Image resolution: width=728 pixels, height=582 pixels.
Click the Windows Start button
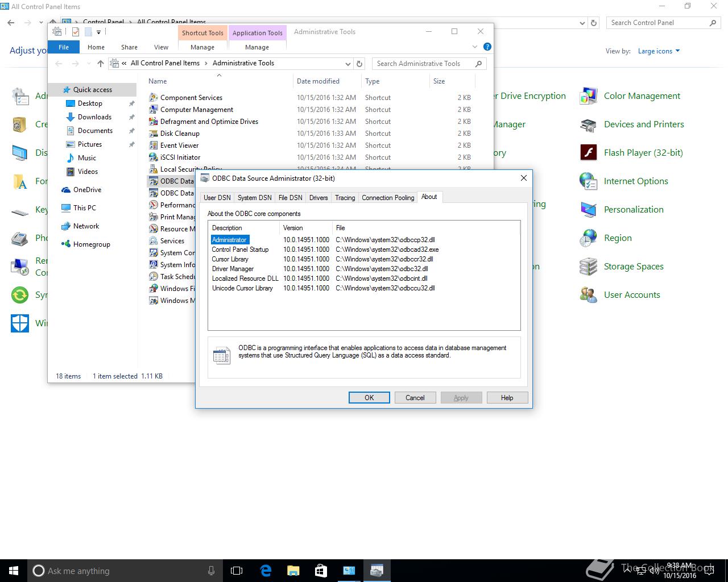click(x=14, y=571)
